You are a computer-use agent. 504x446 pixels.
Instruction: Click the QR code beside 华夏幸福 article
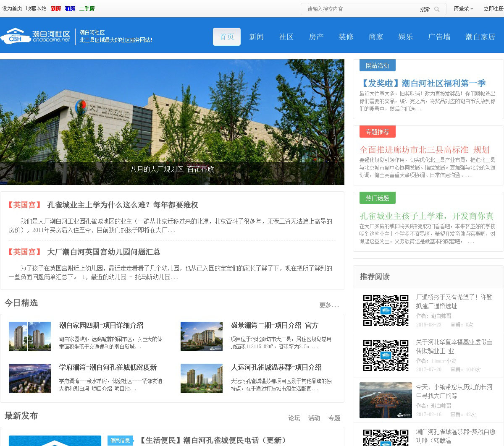[386, 355]
